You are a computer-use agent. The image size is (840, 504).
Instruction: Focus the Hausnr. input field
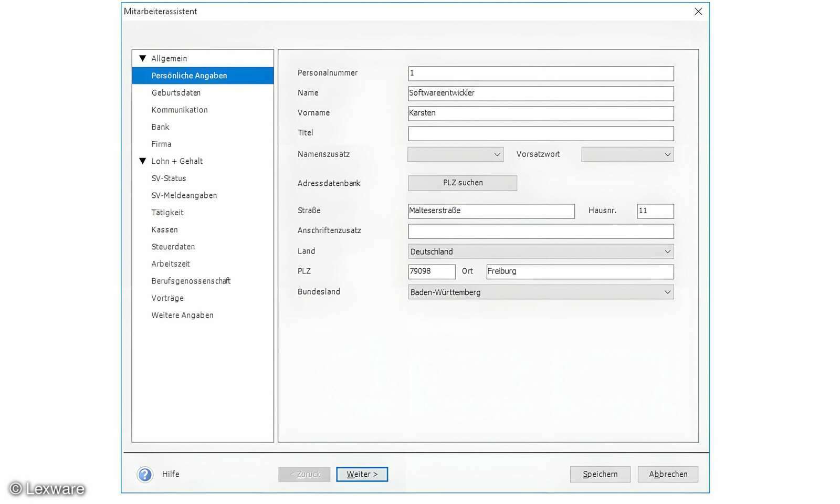point(655,211)
